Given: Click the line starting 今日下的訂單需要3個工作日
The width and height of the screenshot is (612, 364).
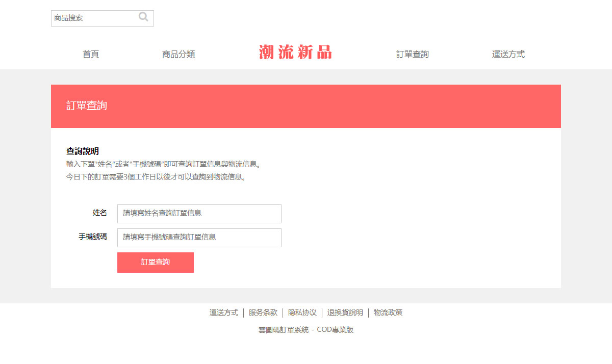Looking at the screenshot, I should pyautogui.click(x=157, y=177).
